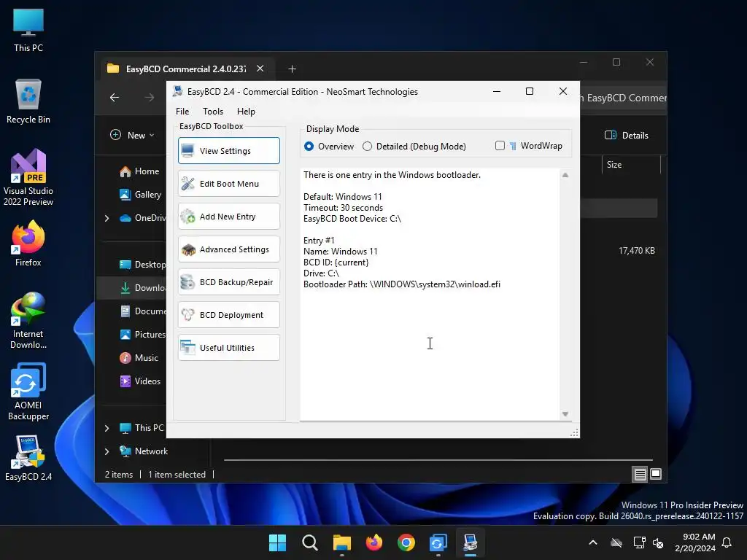Open the Details pane in File Explorer
The height and width of the screenshot is (560, 747).
[x=627, y=135]
